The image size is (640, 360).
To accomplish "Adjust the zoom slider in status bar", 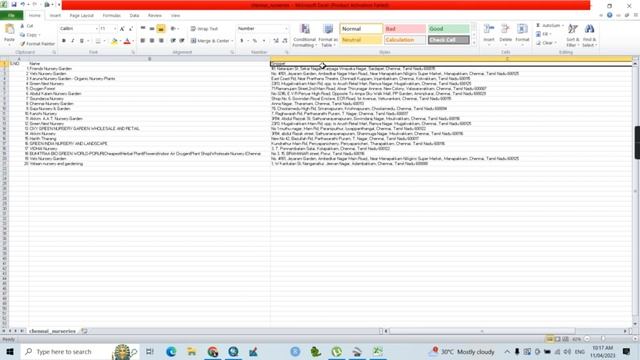I will click(x=603, y=339).
